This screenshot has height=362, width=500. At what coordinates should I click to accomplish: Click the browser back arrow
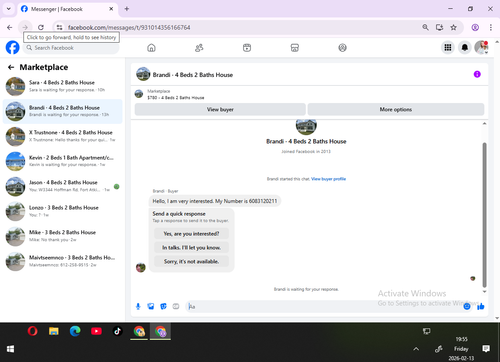(x=10, y=27)
